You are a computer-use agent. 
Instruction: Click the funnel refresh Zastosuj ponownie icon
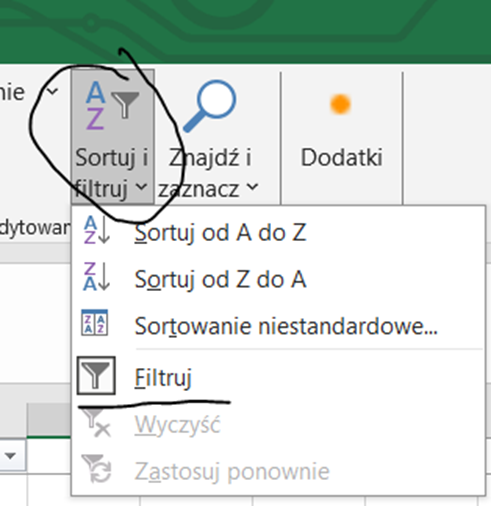tap(97, 469)
